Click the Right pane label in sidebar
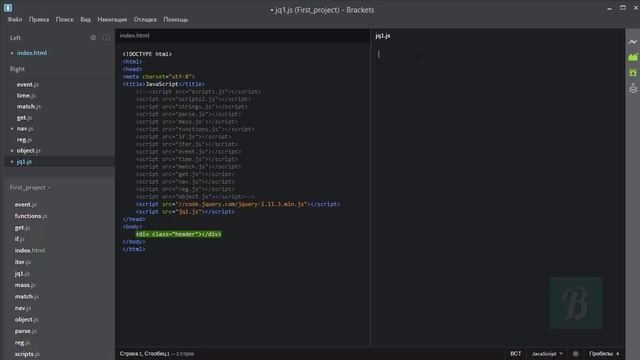640x360 pixels. coord(17,69)
